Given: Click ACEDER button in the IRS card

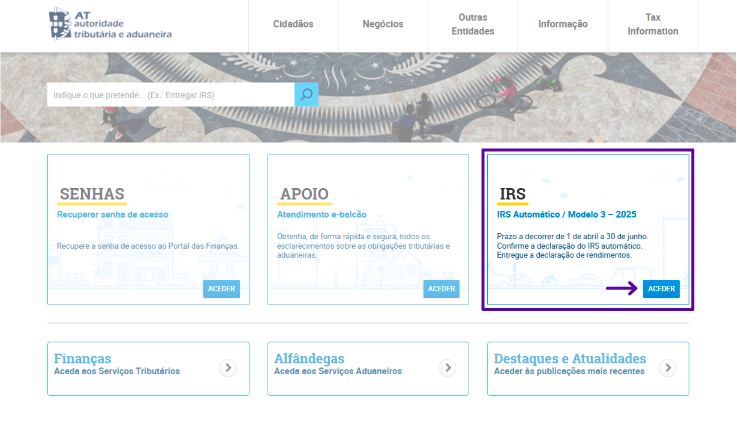Looking at the screenshot, I should [x=661, y=288].
